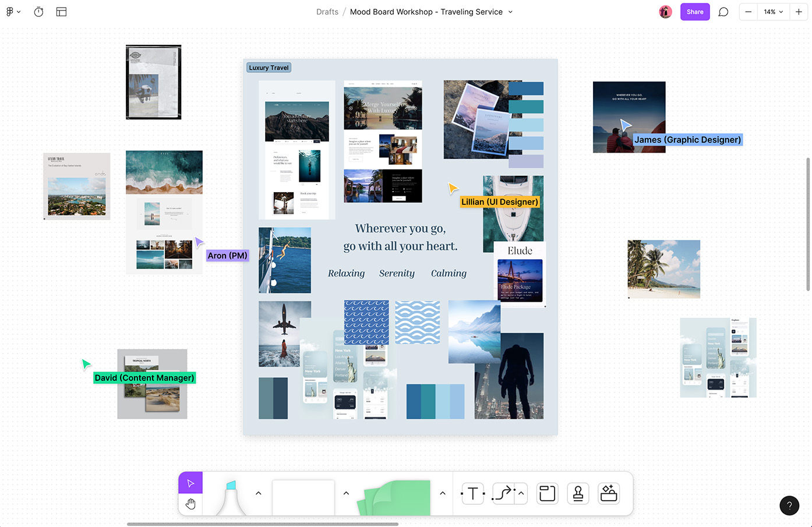Select the Text tool
The height and width of the screenshot is (527, 812).
click(x=473, y=494)
